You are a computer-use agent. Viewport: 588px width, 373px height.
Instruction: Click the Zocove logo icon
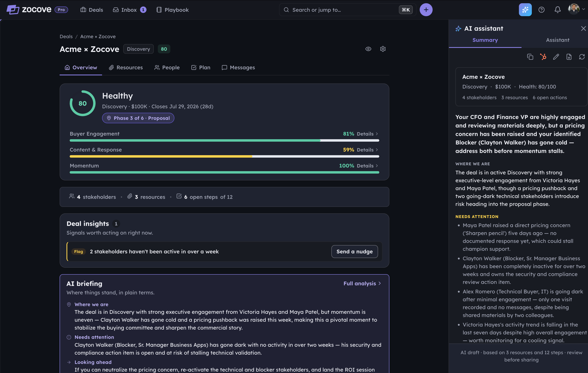pos(13,10)
